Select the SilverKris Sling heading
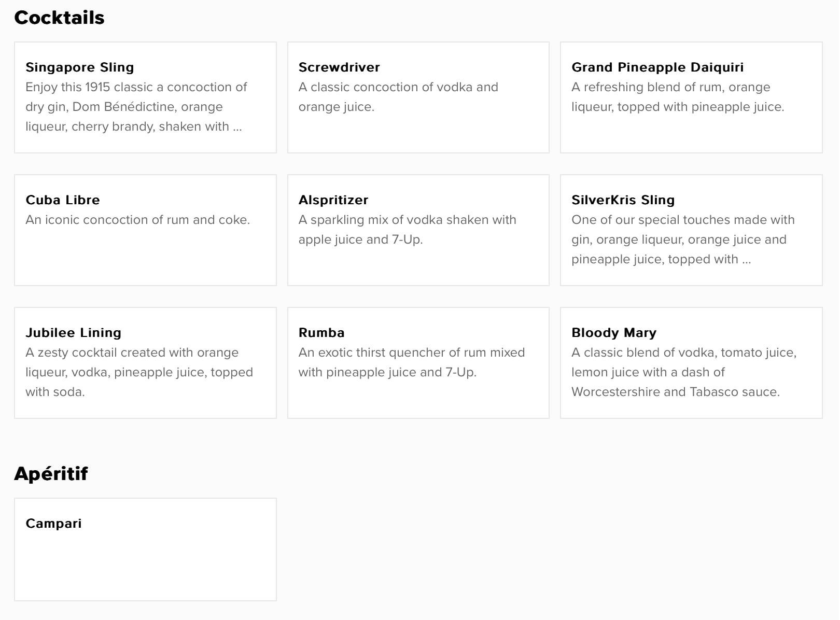 coord(623,200)
